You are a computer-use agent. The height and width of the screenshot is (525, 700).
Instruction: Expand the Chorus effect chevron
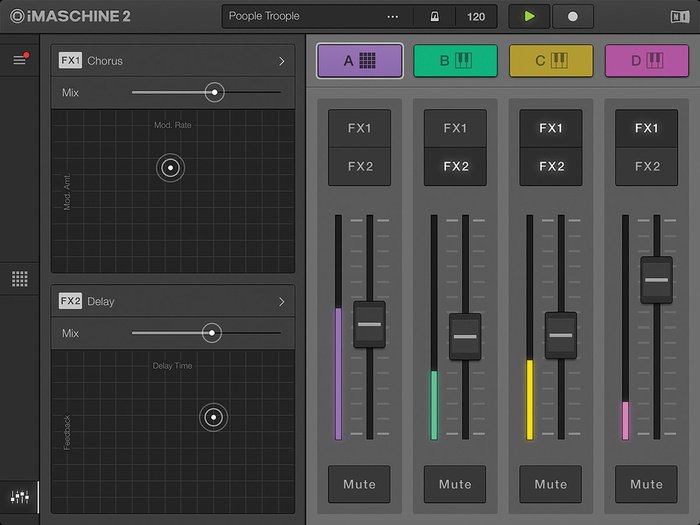pos(281,61)
